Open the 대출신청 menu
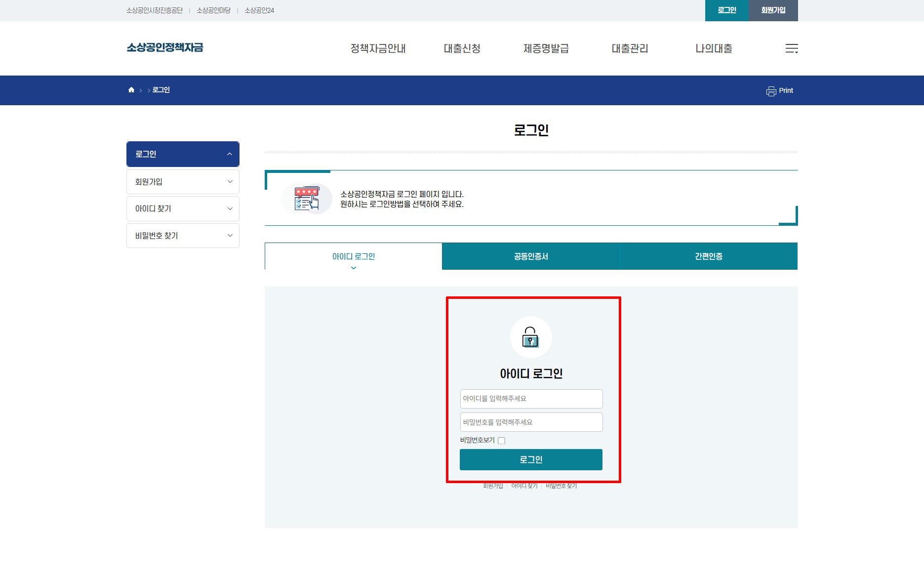The width and height of the screenshot is (924, 576). click(462, 48)
